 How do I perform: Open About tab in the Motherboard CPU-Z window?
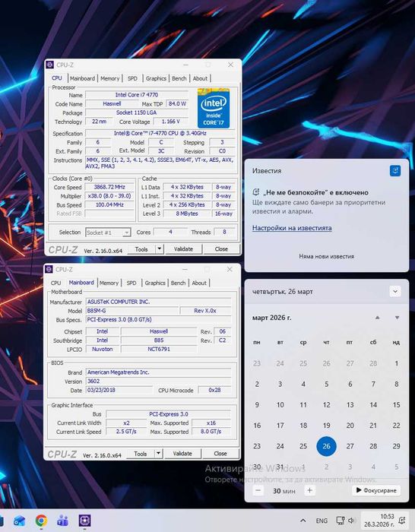[199, 283]
